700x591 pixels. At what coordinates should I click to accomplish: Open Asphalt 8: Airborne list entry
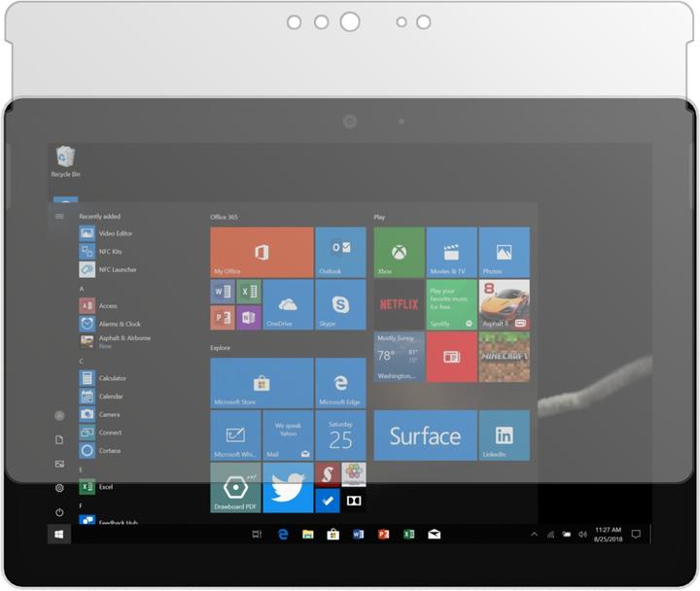pos(115,341)
